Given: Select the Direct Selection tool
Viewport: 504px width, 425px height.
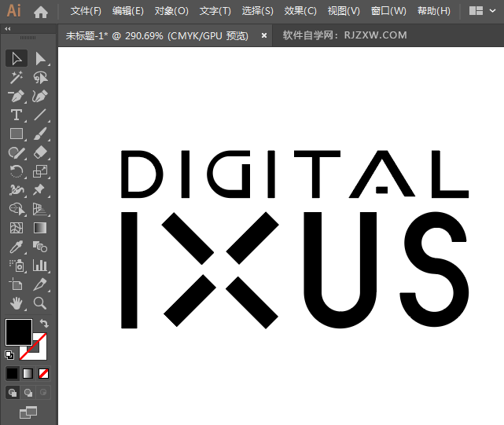Looking at the screenshot, I should point(41,58).
